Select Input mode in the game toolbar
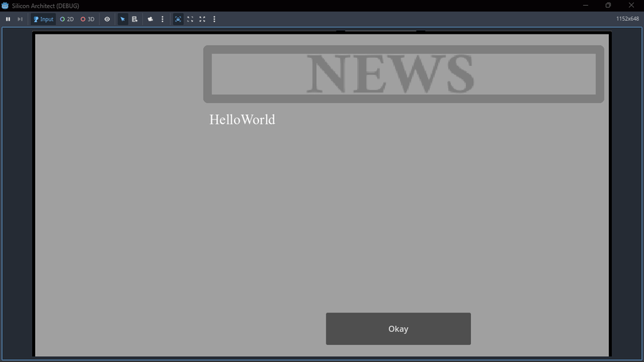The height and width of the screenshot is (362, 644). [43, 19]
